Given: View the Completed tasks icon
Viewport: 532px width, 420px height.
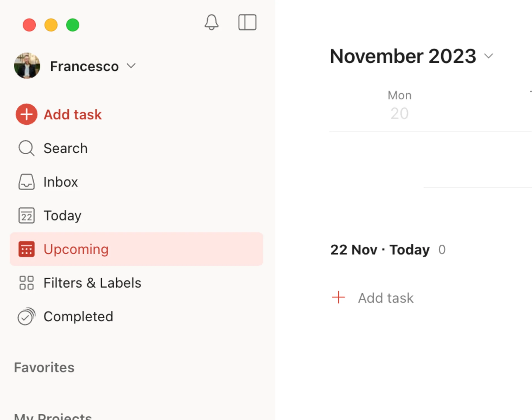Looking at the screenshot, I should (x=26, y=316).
